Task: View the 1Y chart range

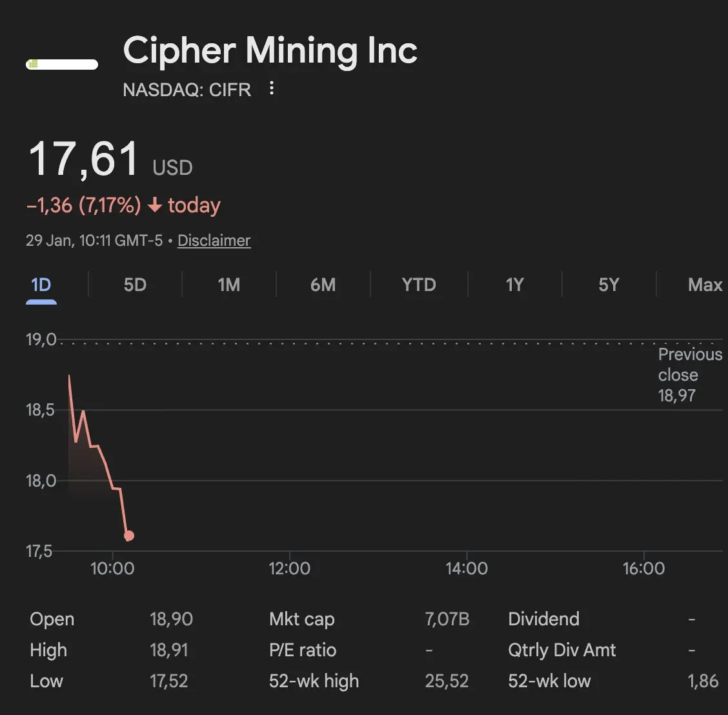Action: click(x=514, y=285)
